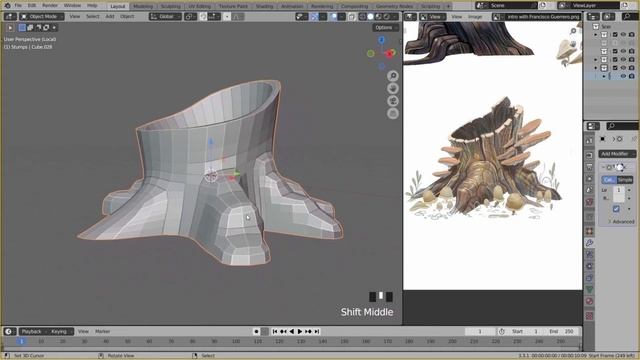The width and height of the screenshot is (640, 360).
Task: Open the viewport Add menu
Action: point(110,17)
